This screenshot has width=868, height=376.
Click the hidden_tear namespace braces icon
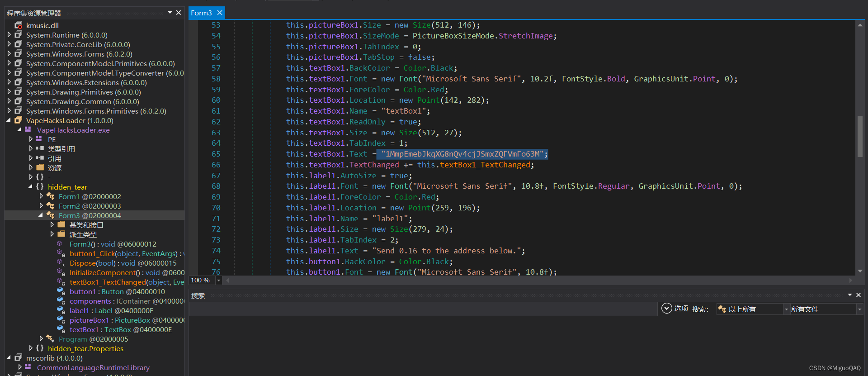40,187
